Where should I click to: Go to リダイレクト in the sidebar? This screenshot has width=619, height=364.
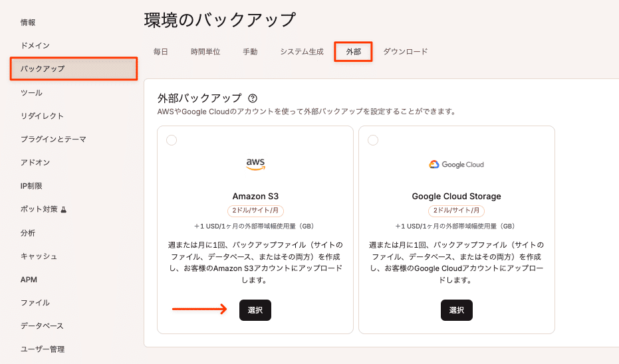(x=42, y=116)
